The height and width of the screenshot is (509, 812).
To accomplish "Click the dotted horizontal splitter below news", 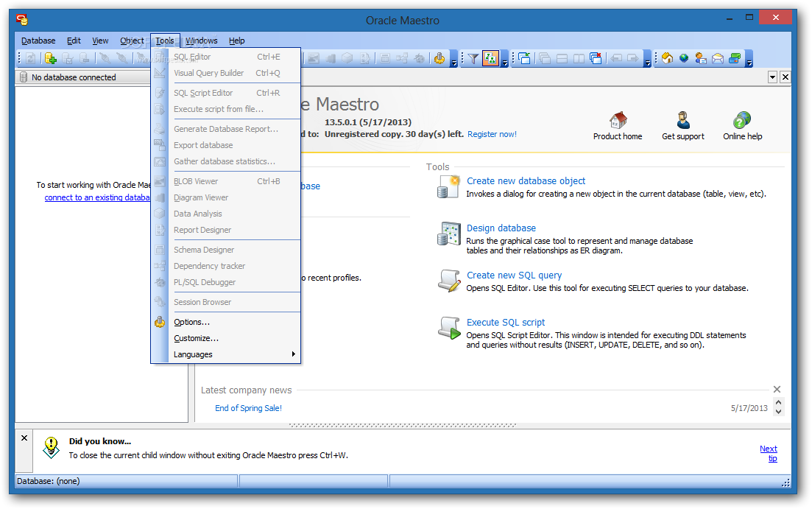I will [403, 425].
